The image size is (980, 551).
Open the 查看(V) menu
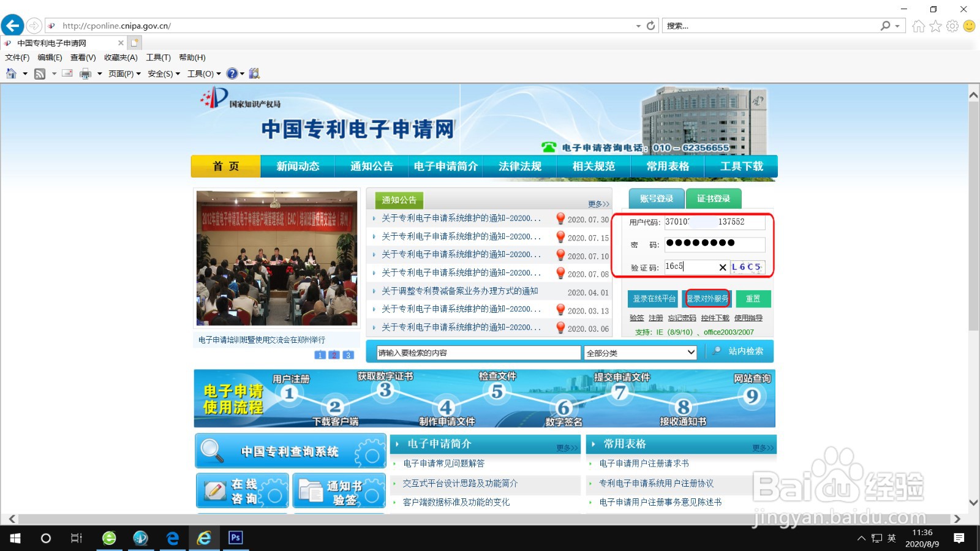[x=83, y=58]
